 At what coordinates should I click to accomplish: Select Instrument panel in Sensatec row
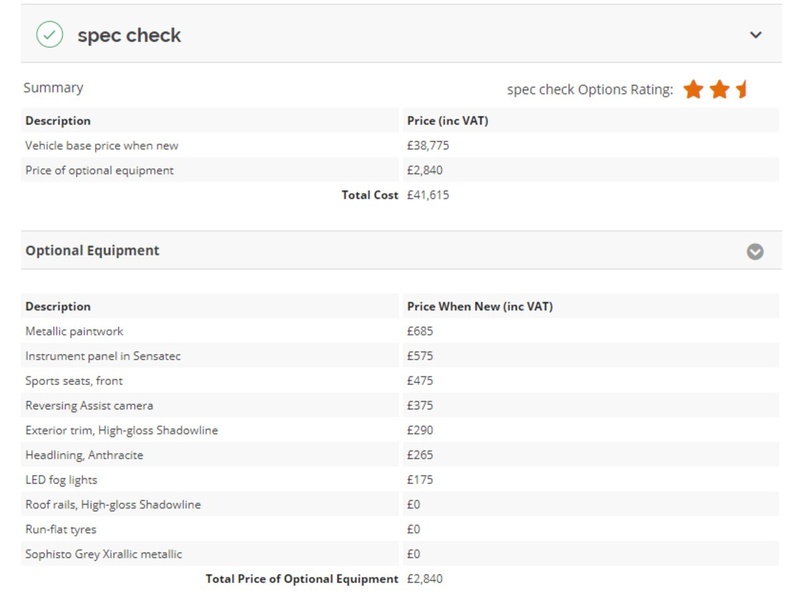click(103, 356)
